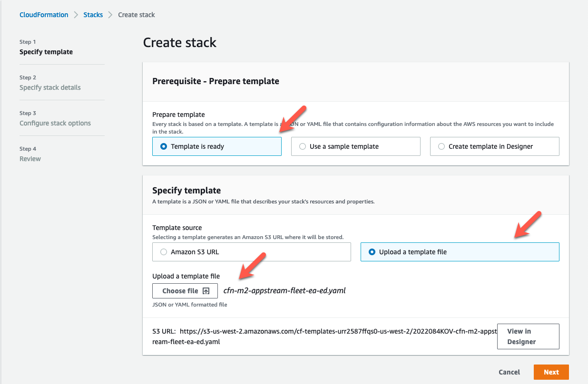Open the Stacks breadcrumb link
588x384 pixels.
[93, 15]
